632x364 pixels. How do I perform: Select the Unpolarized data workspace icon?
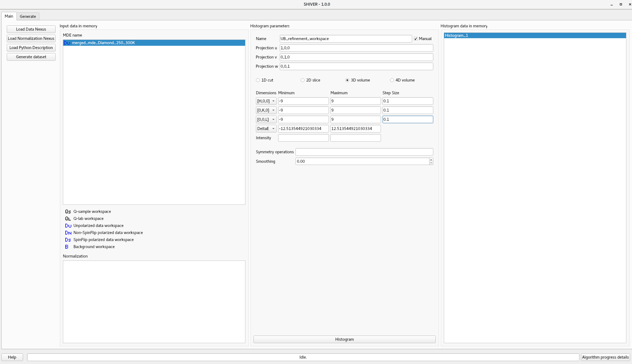(x=68, y=226)
